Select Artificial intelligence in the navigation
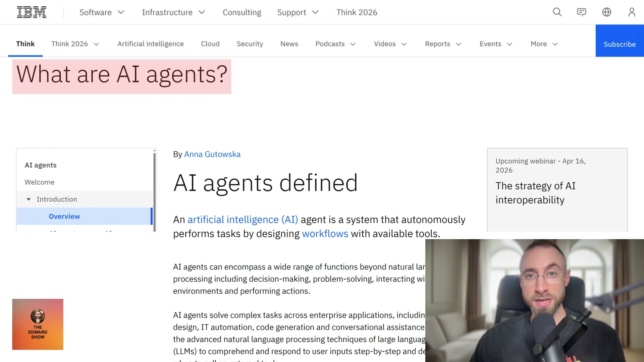This screenshot has width=644, height=362. pos(150,44)
